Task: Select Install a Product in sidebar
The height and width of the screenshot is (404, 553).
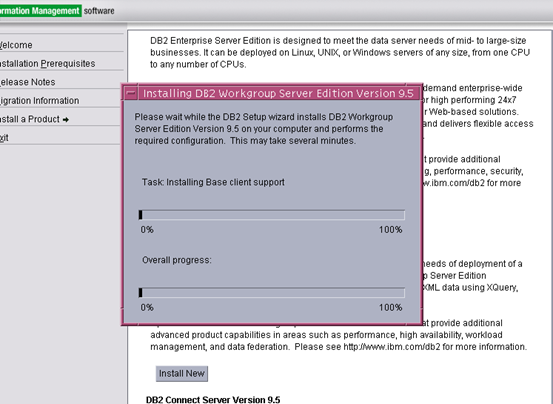Action: click(34, 120)
